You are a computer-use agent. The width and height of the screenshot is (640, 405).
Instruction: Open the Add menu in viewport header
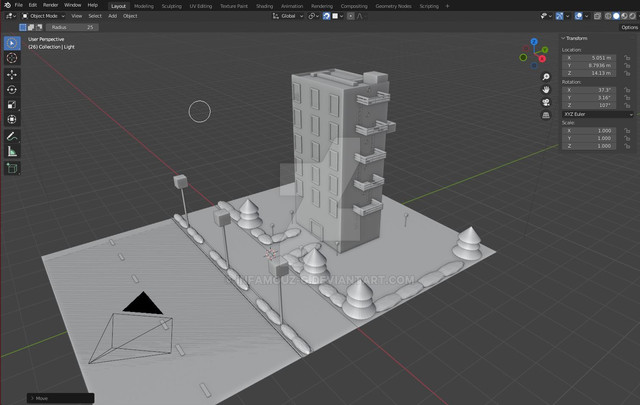[x=112, y=16]
